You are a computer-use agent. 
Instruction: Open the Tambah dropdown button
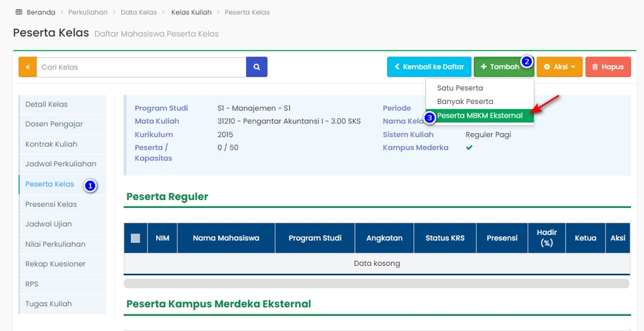(x=499, y=67)
